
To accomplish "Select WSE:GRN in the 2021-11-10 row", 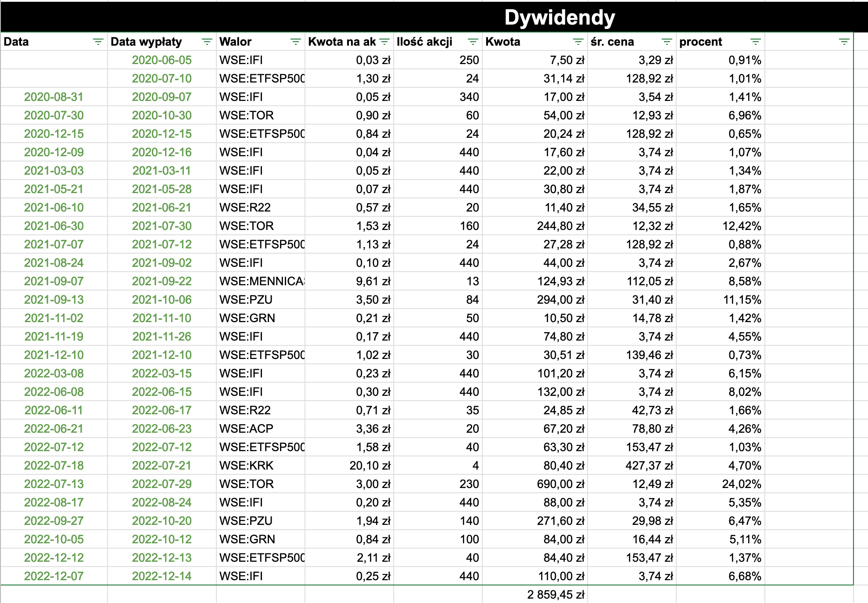I will click(x=261, y=318).
